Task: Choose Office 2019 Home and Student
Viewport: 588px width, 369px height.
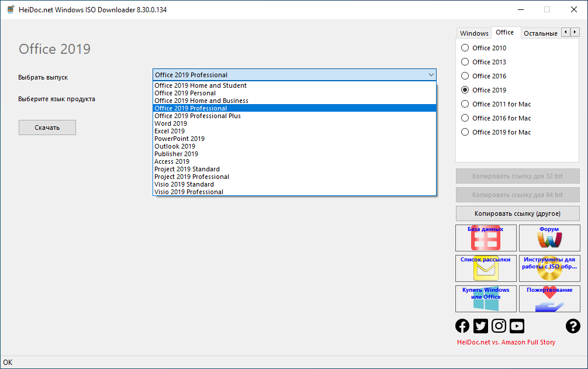Action: (295, 85)
